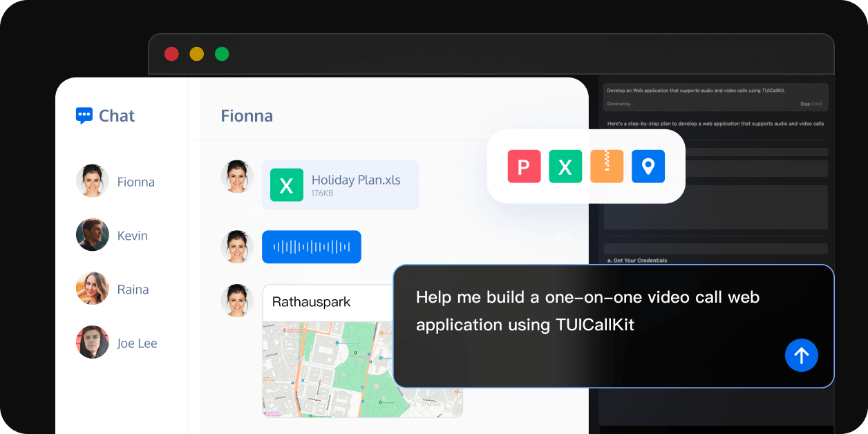Click the green Excel icon on Holiday Plan.xls

click(x=287, y=185)
